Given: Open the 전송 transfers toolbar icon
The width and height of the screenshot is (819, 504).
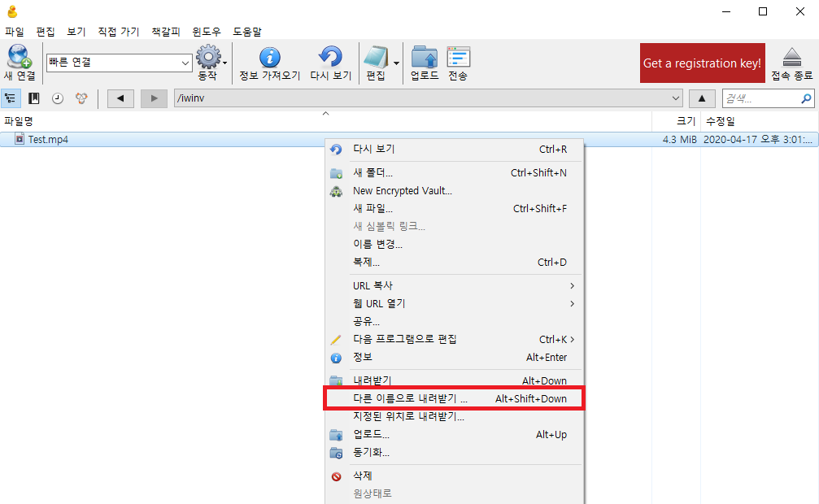Looking at the screenshot, I should [x=458, y=57].
